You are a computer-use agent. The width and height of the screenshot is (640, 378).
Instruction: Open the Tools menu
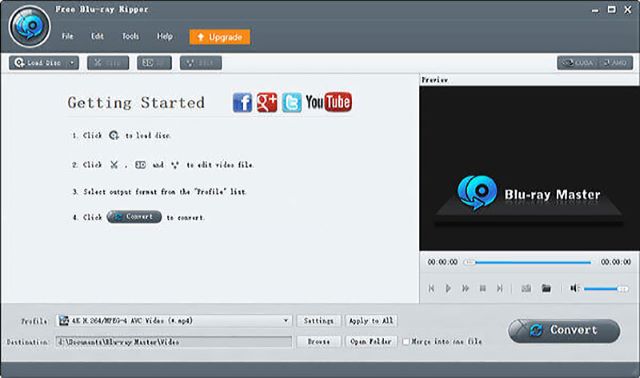131,36
